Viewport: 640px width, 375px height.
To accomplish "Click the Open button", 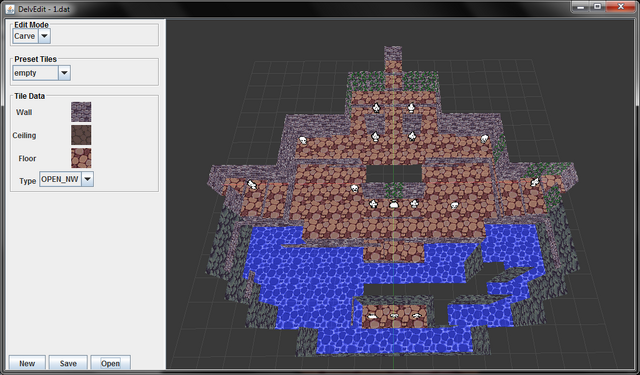I will coord(110,363).
